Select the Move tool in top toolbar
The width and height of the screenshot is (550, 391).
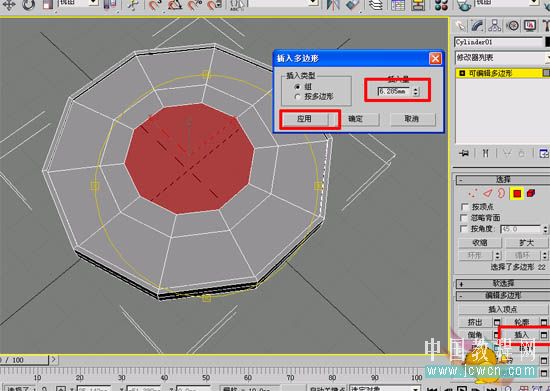pos(9,5)
